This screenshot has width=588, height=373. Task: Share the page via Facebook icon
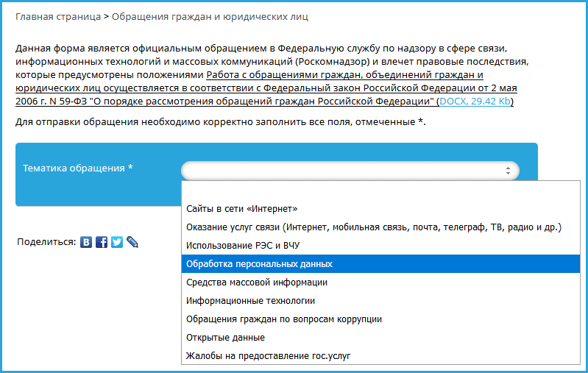102,242
